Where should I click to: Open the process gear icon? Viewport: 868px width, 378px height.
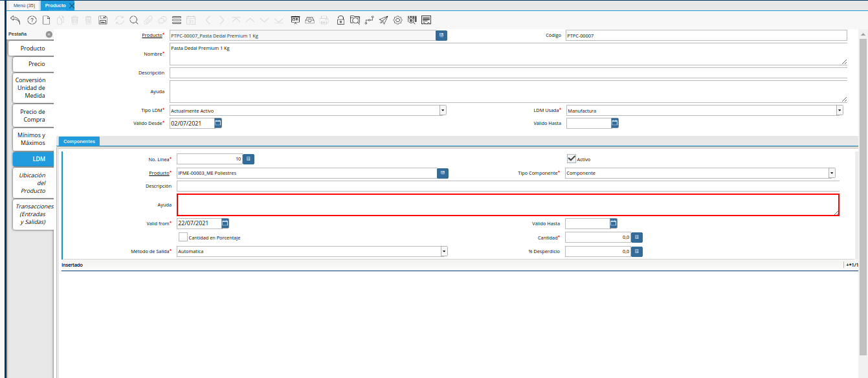click(x=397, y=20)
